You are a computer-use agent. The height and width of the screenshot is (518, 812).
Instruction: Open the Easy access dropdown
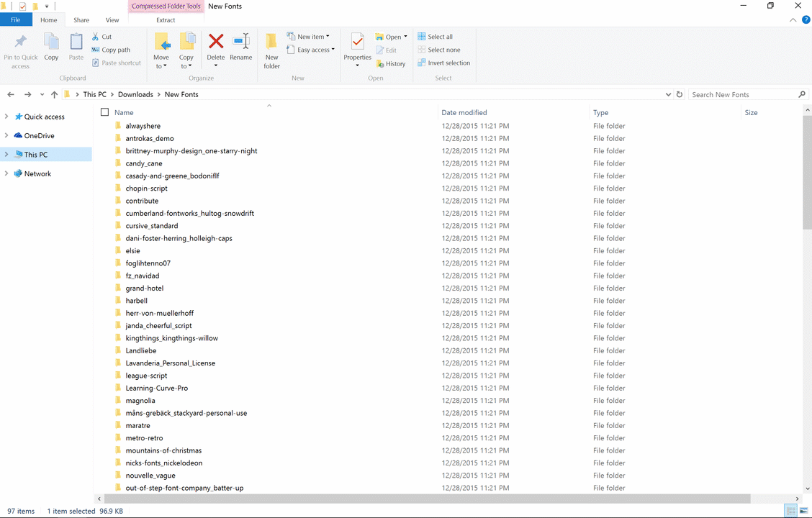(x=312, y=50)
